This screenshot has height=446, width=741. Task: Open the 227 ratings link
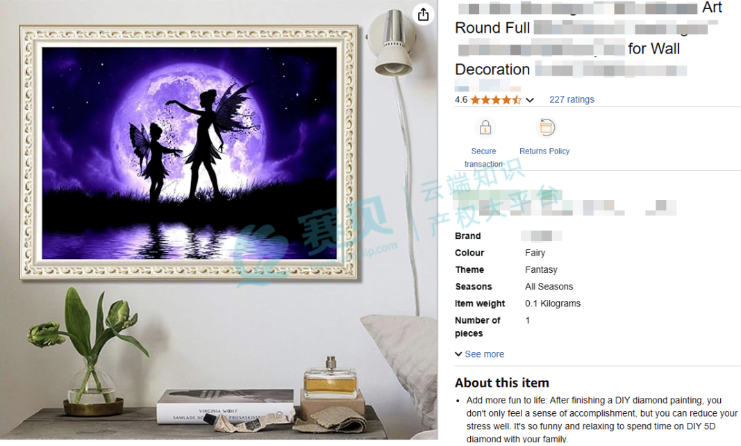[x=571, y=100]
